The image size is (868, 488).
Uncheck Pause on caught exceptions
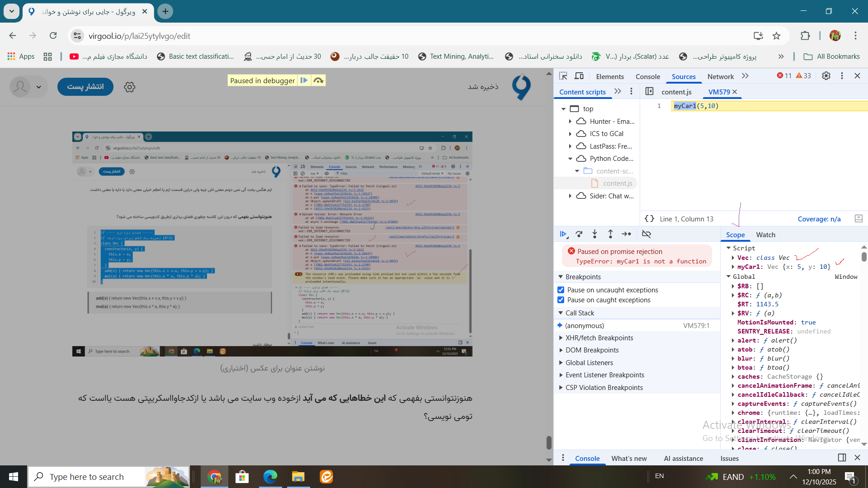[561, 300]
